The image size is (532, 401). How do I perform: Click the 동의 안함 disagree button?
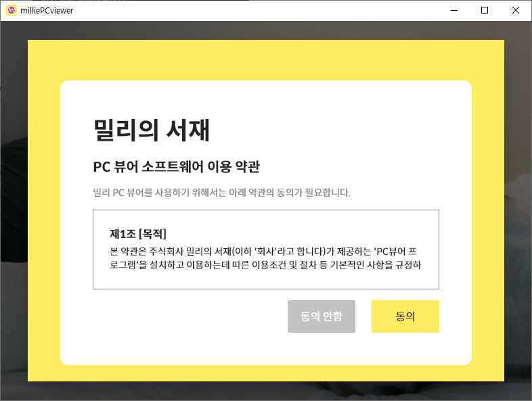tap(322, 316)
